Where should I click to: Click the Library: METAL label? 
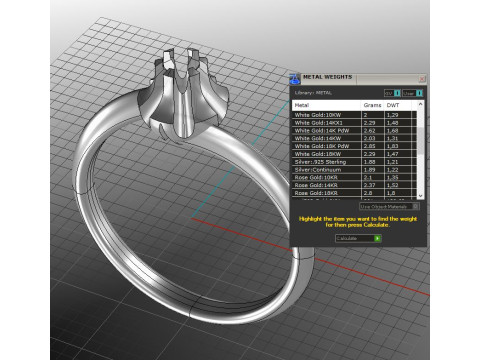[313, 93]
